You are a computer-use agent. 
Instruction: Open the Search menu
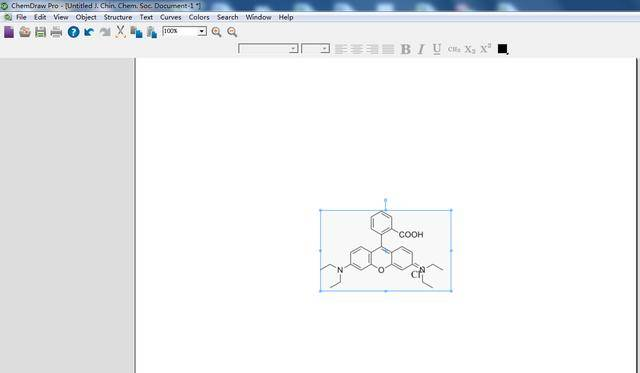(x=227, y=17)
